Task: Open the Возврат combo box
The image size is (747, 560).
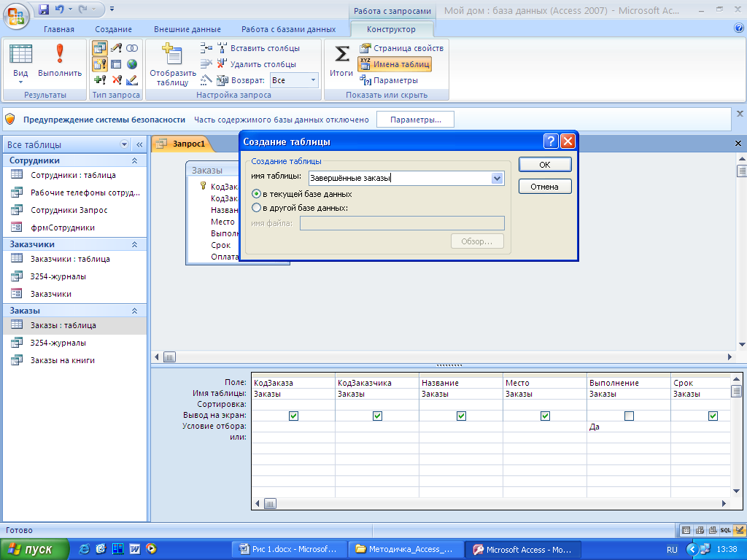Action: [x=295, y=80]
